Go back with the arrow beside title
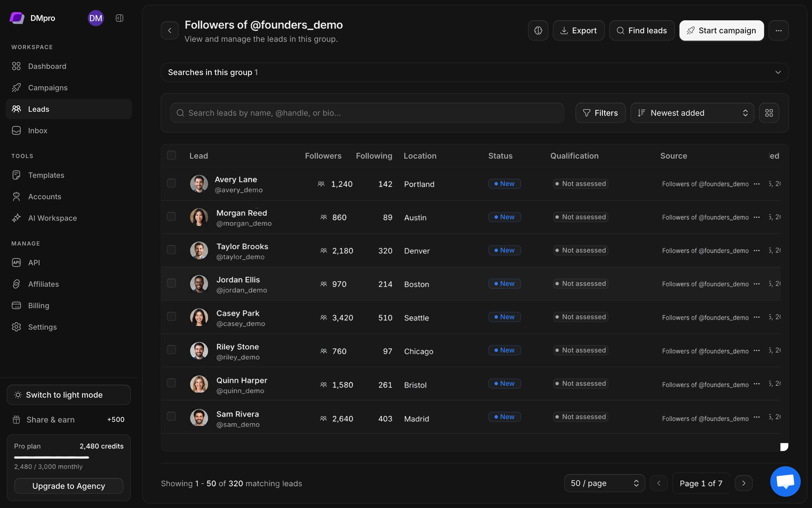This screenshot has height=508, width=812. [170, 30]
